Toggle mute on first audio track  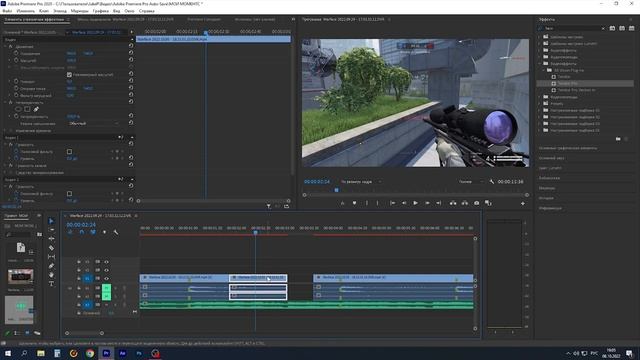coord(107,288)
